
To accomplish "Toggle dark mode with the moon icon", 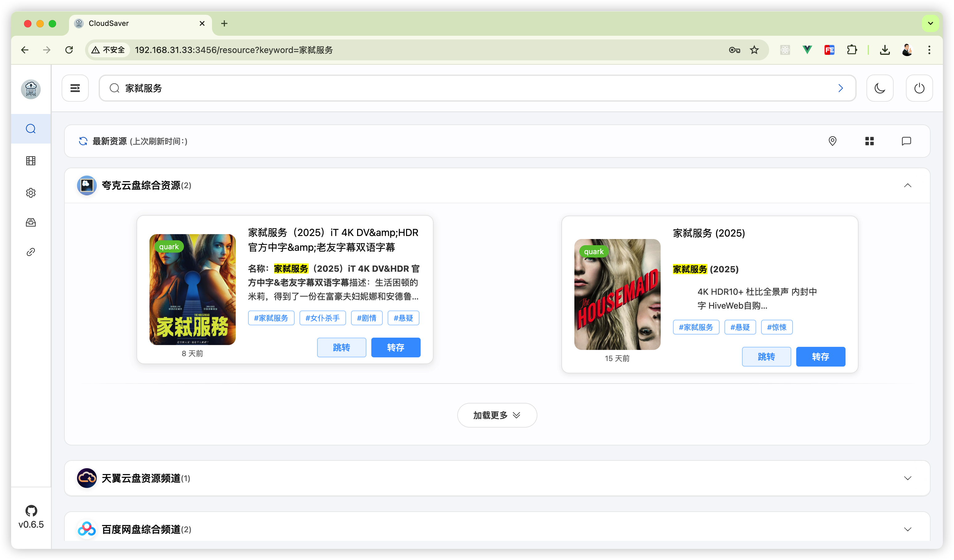I will click(879, 88).
